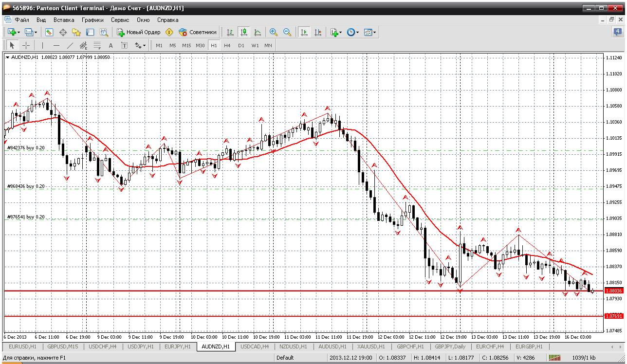This screenshot has width=627, height=364.
Task: Click the New Chart toolbar icon
Action: (x=12, y=32)
